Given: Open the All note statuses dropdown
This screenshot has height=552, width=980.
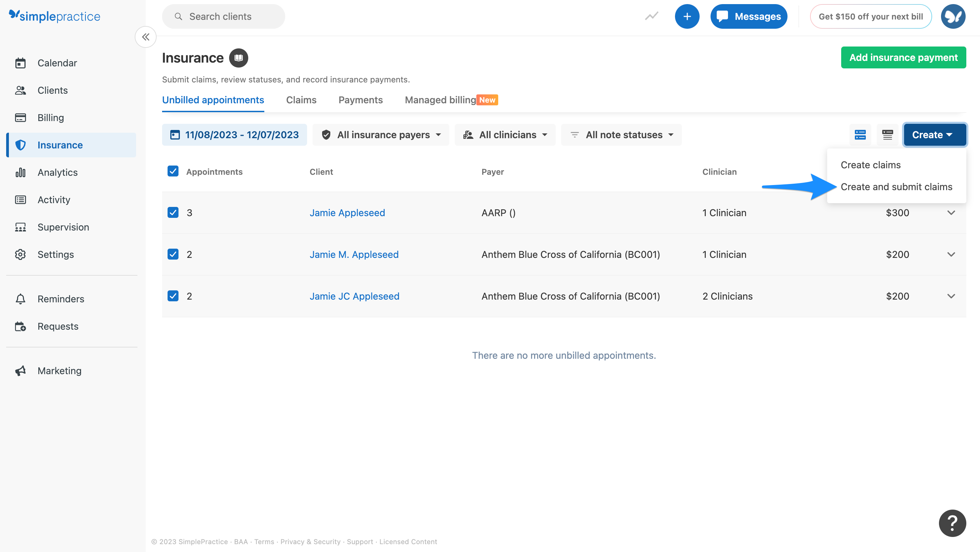Looking at the screenshot, I should tap(621, 135).
